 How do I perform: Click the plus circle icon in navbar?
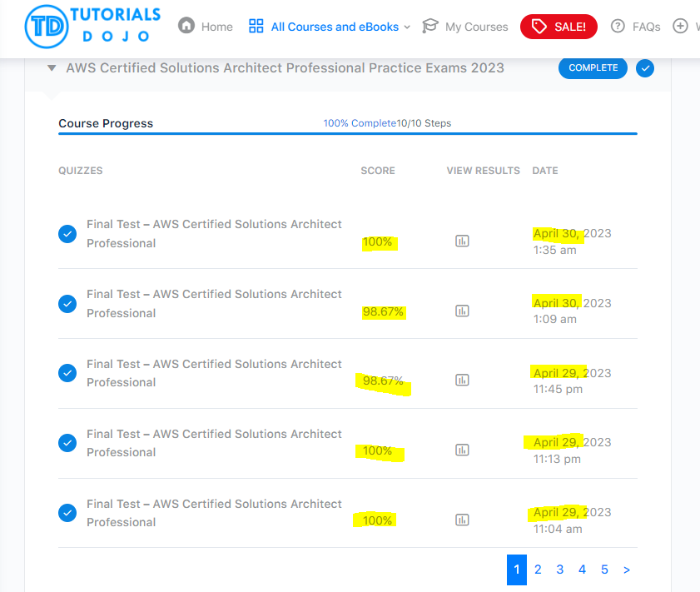[x=680, y=26]
